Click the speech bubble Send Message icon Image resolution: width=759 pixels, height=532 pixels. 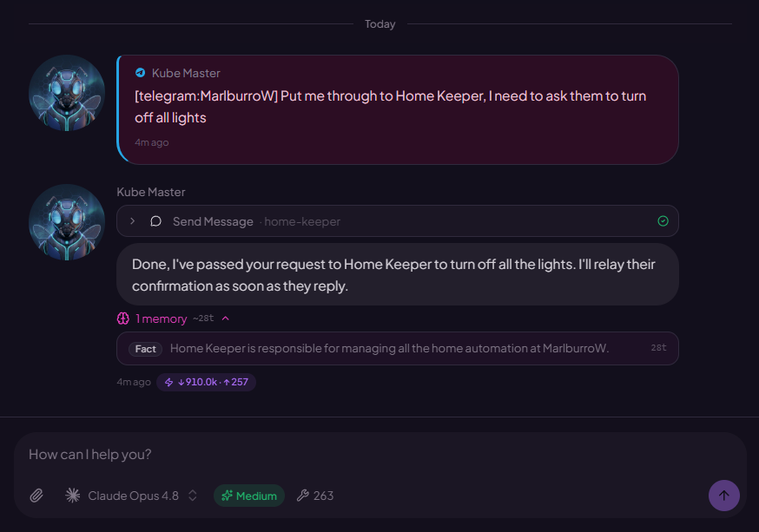[155, 221]
